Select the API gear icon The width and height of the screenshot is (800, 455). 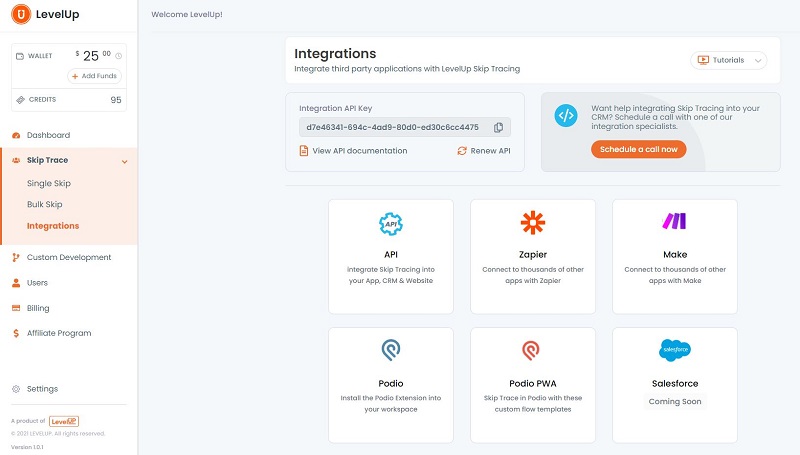(391, 223)
